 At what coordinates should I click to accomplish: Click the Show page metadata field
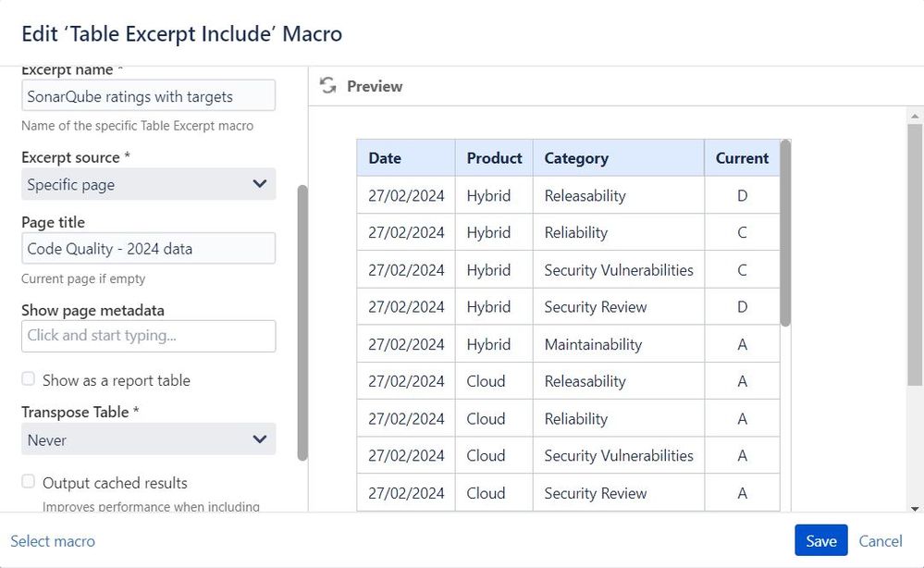148,336
